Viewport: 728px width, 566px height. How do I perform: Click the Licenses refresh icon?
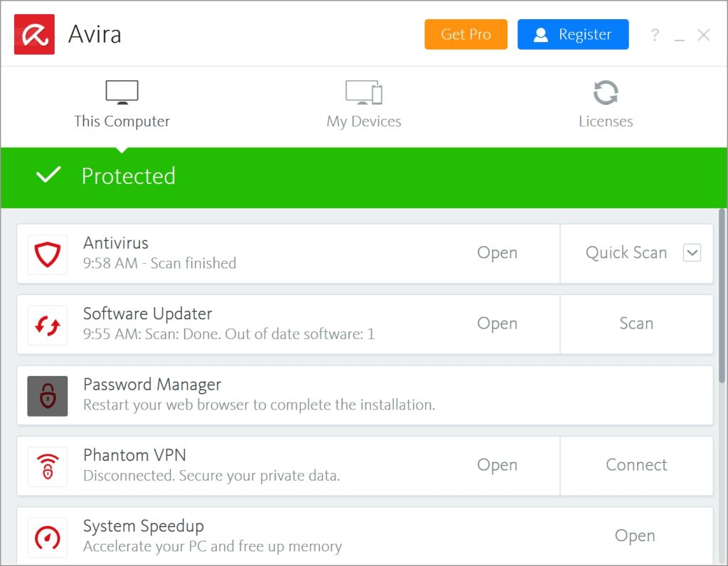pos(605,91)
